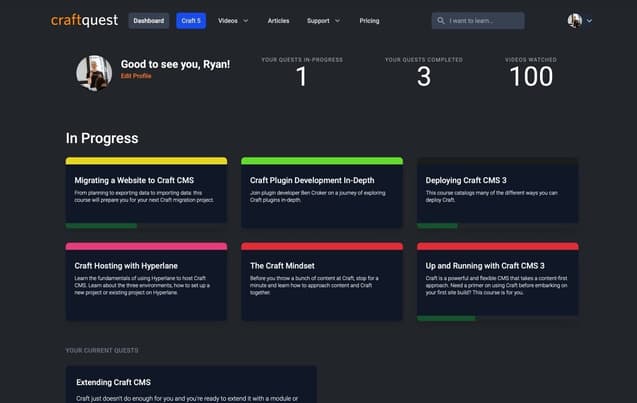Click the user avatar in the navbar

click(574, 20)
